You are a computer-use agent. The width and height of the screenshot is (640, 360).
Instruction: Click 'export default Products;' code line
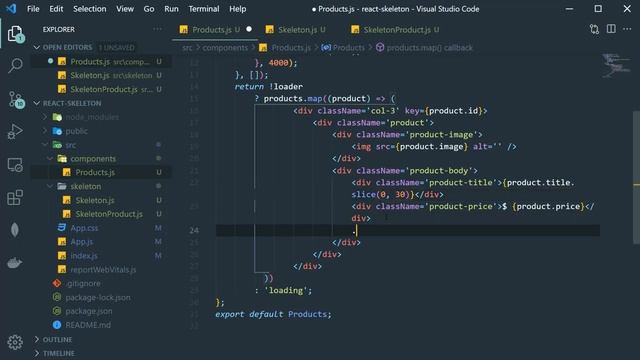pos(273,314)
